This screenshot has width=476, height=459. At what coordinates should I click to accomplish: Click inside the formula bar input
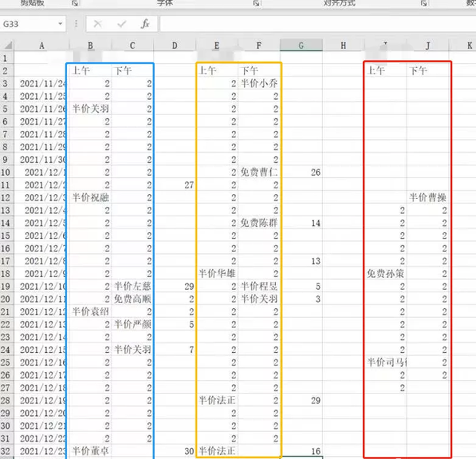click(x=314, y=24)
